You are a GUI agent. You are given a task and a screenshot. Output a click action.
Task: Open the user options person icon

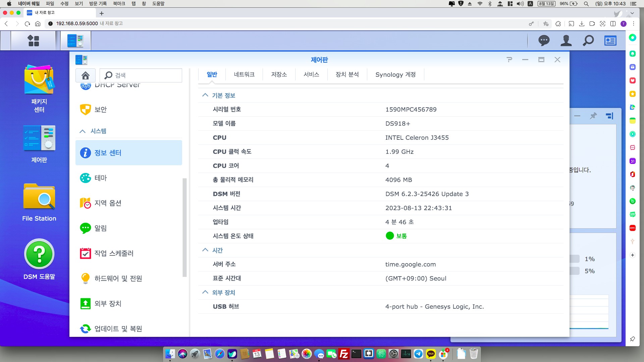[566, 41]
